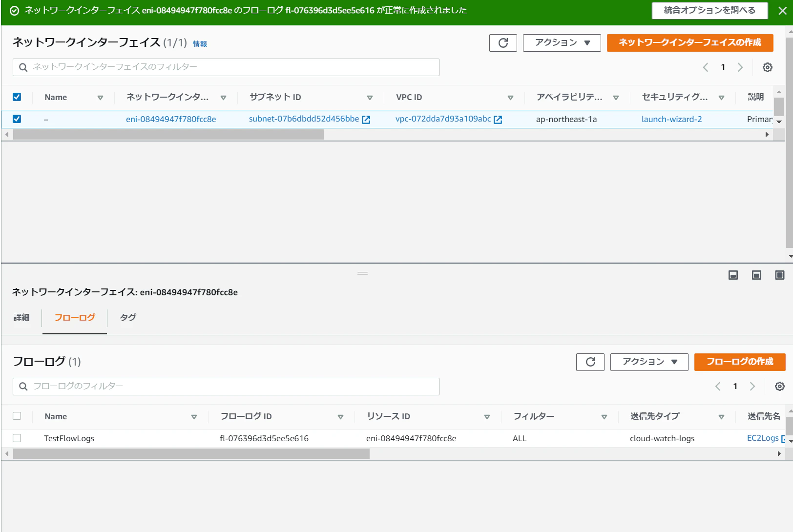Open flow logs table settings gear
The height and width of the screenshot is (532, 793).
[x=780, y=387]
